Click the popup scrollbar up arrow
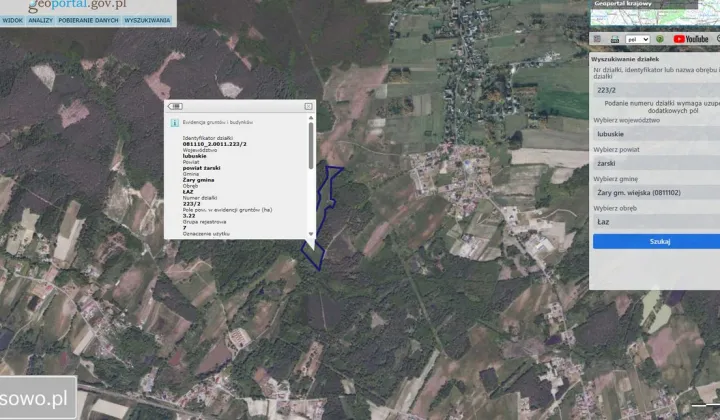 (x=311, y=118)
